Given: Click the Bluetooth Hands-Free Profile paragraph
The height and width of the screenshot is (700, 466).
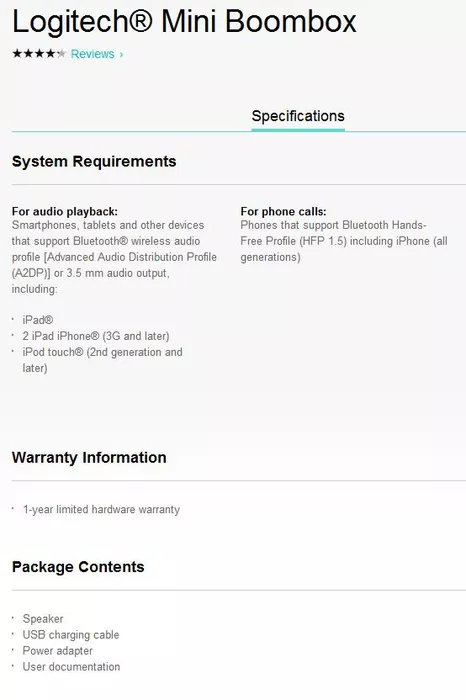Looking at the screenshot, I should pyautogui.click(x=344, y=241).
